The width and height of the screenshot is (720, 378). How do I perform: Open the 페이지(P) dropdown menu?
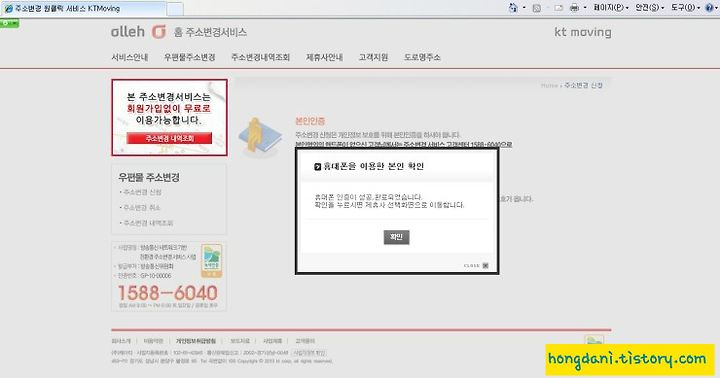click(x=610, y=7)
